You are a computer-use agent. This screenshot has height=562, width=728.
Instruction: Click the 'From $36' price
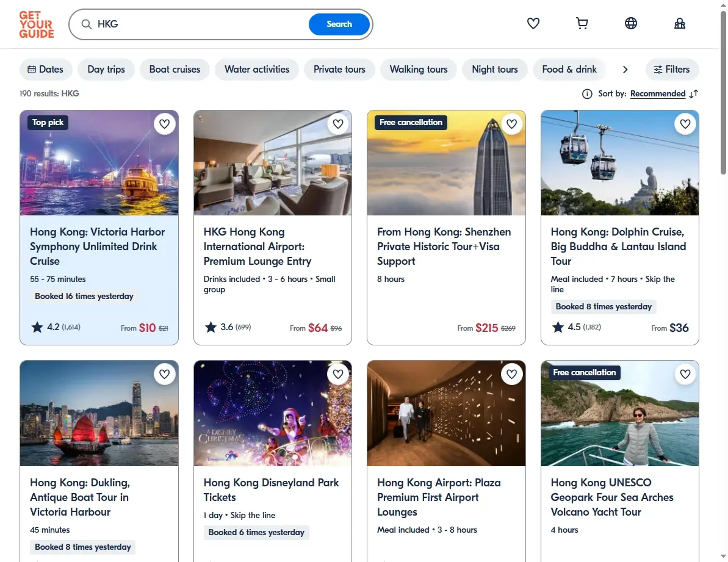pyautogui.click(x=670, y=328)
